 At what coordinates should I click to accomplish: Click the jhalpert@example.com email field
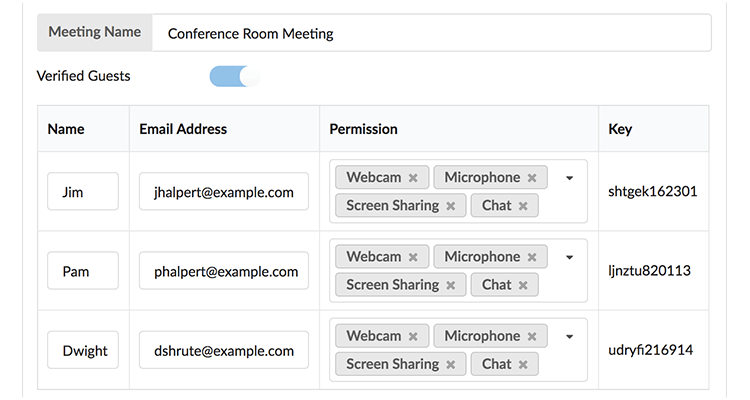[224, 191]
